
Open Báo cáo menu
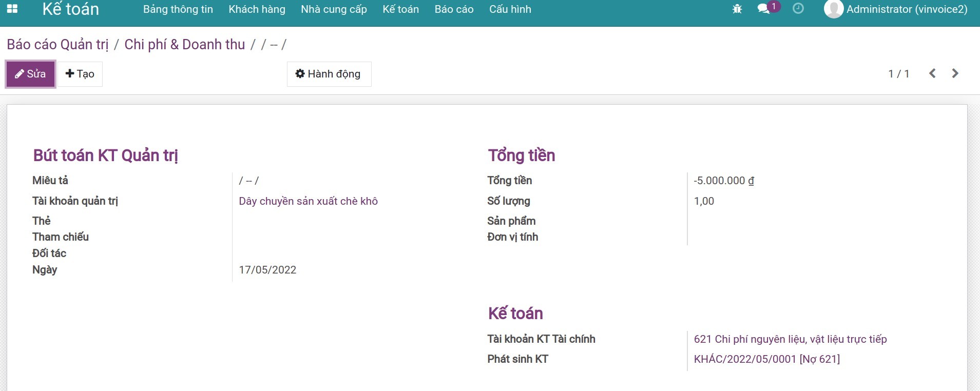[x=454, y=9]
